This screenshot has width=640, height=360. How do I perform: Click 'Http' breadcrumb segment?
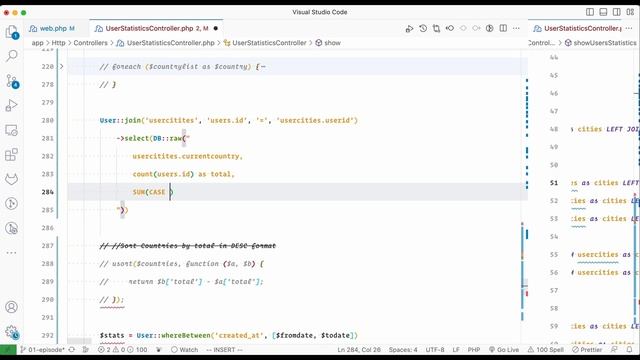[58, 43]
